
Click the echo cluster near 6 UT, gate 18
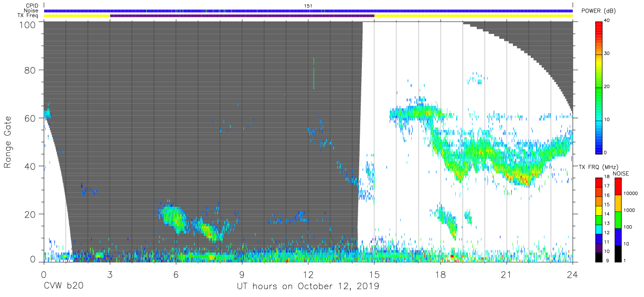(173, 216)
